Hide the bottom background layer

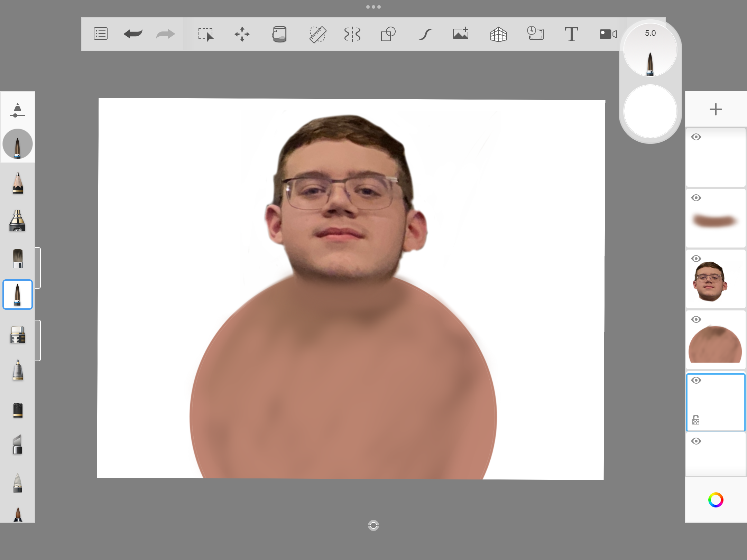pyautogui.click(x=696, y=441)
